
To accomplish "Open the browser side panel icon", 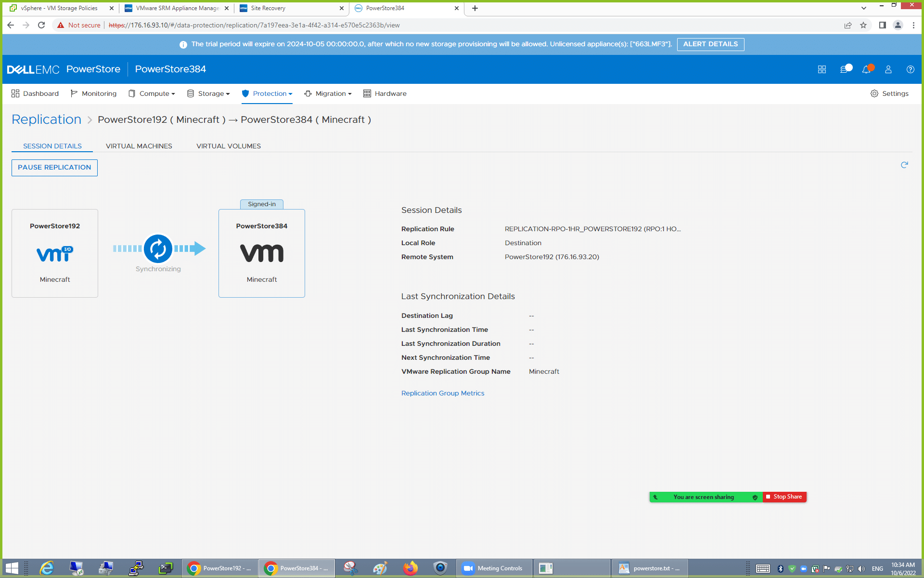I will pos(882,25).
